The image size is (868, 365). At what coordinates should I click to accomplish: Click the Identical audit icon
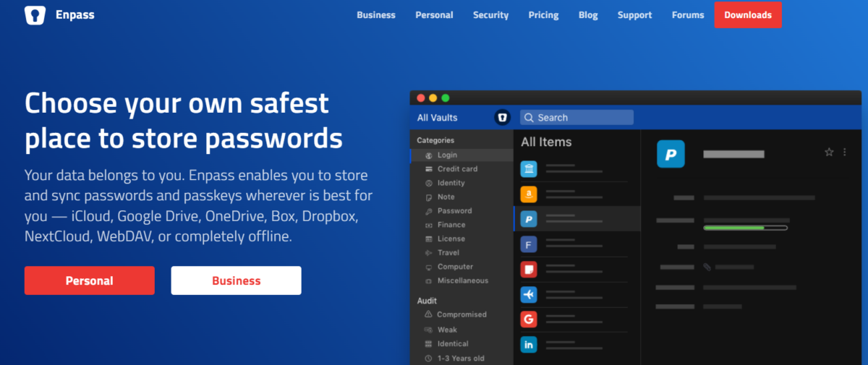coord(429,344)
